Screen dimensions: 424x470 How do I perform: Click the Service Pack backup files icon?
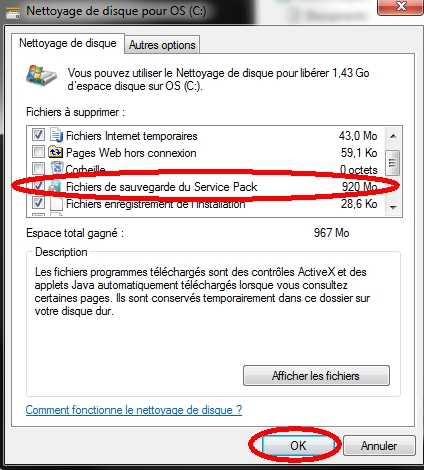tap(55, 187)
